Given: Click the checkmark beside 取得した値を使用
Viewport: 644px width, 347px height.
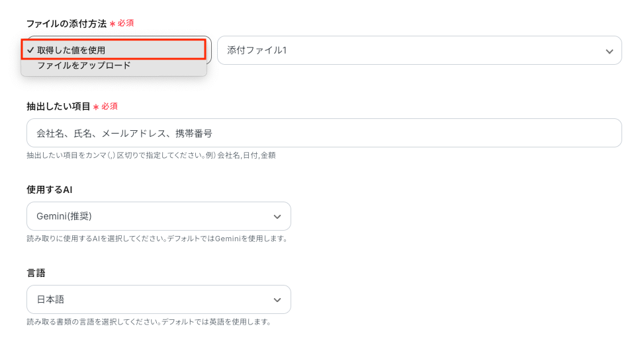Looking at the screenshot, I should (x=30, y=50).
